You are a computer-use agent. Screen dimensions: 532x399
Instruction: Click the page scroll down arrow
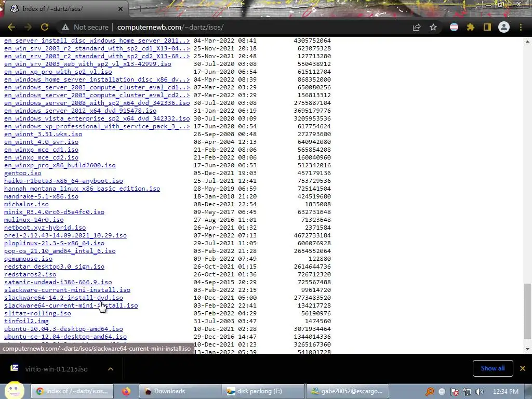pos(527,349)
